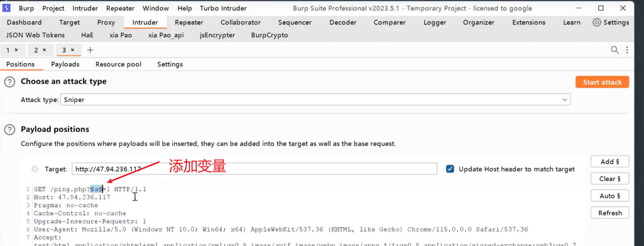
Task: Close Intruder tab 1 with its x icon
Action: tap(16, 50)
